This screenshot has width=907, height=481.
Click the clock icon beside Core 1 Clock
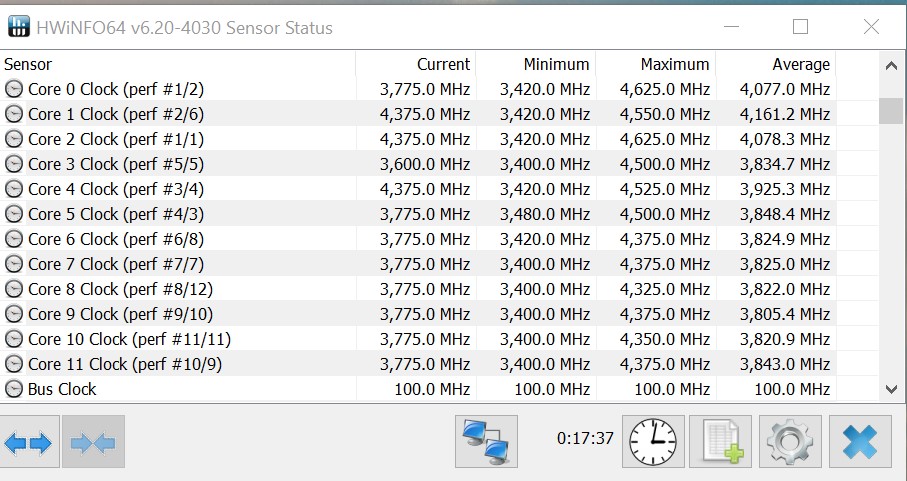(14, 114)
